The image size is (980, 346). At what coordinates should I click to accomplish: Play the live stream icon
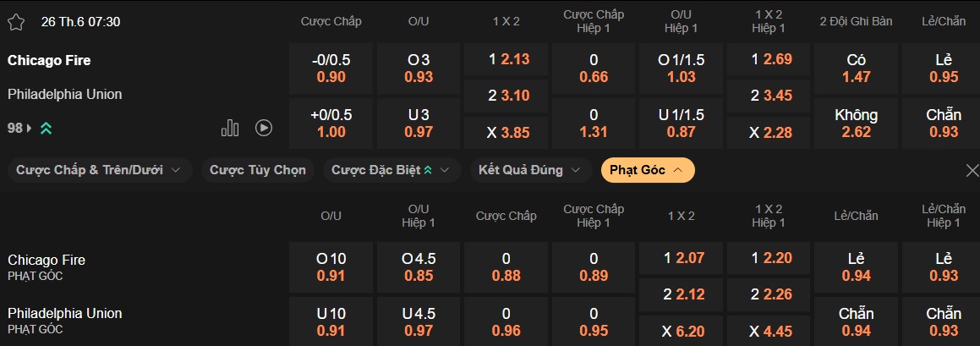[264, 128]
